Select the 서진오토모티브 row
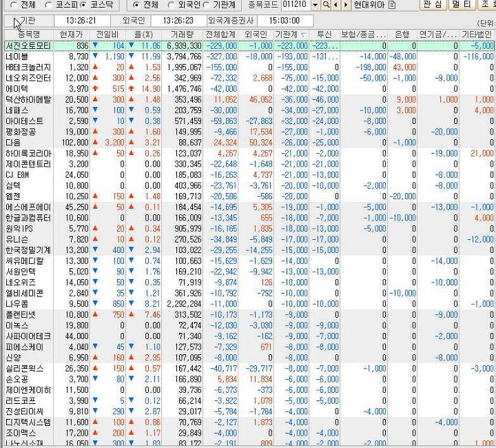 coord(249,46)
